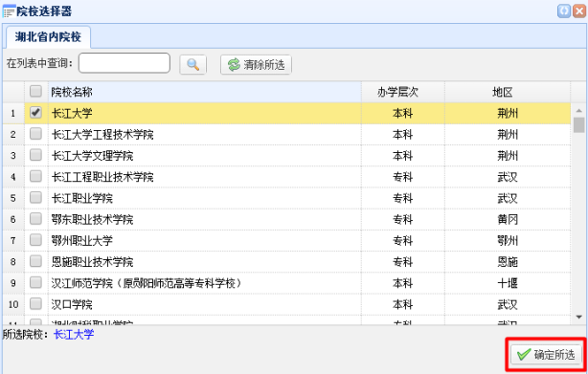Check the 长江职业学院 checkbox
588x374 pixels.
click(35, 197)
